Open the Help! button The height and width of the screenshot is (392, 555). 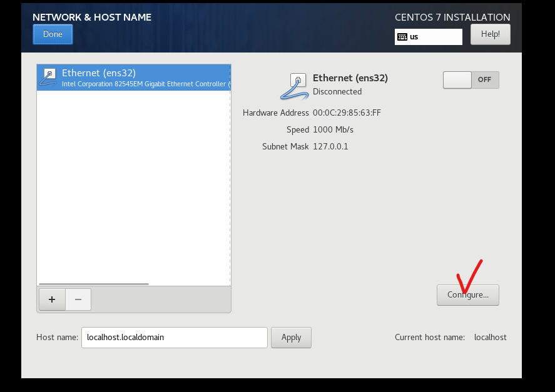(490, 34)
